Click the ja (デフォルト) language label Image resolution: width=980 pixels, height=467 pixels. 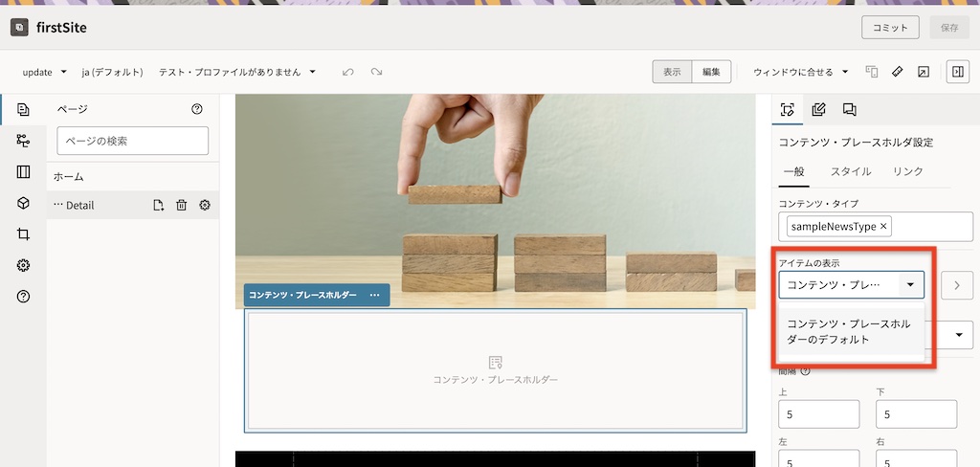point(112,72)
